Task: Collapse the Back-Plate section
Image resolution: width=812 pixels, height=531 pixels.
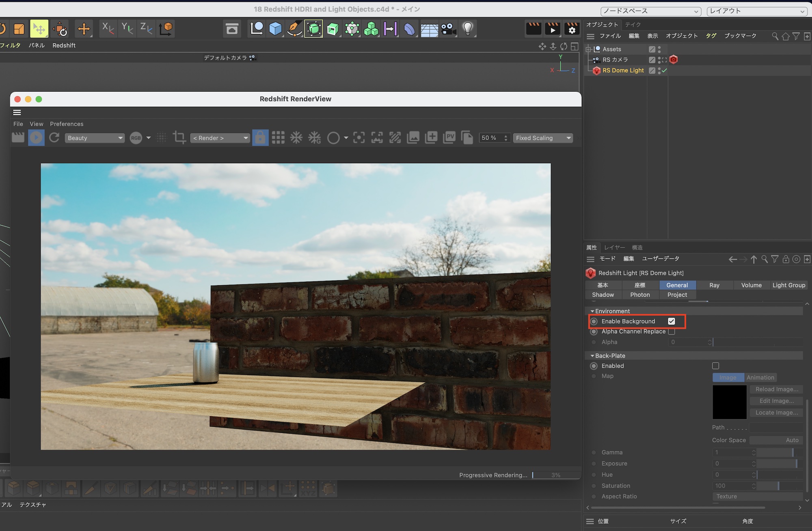Action: point(592,356)
